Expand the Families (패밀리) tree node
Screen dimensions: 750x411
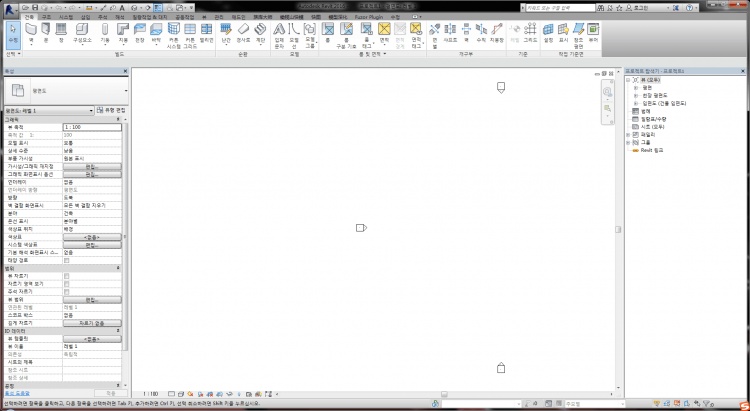point(627,134)
